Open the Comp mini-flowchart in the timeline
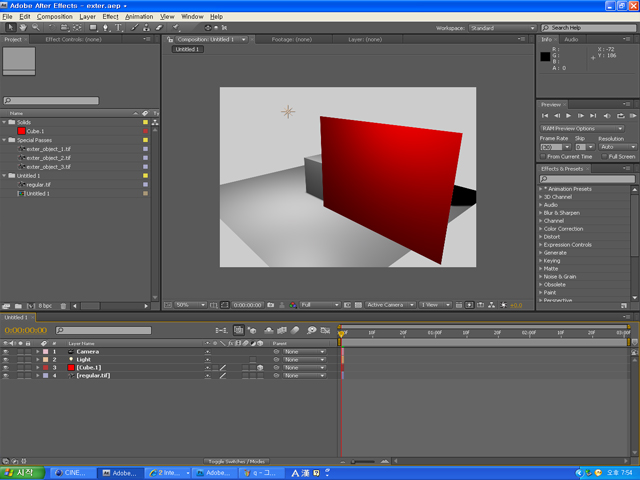The image size is (640, 480). (x=222, y=330)
